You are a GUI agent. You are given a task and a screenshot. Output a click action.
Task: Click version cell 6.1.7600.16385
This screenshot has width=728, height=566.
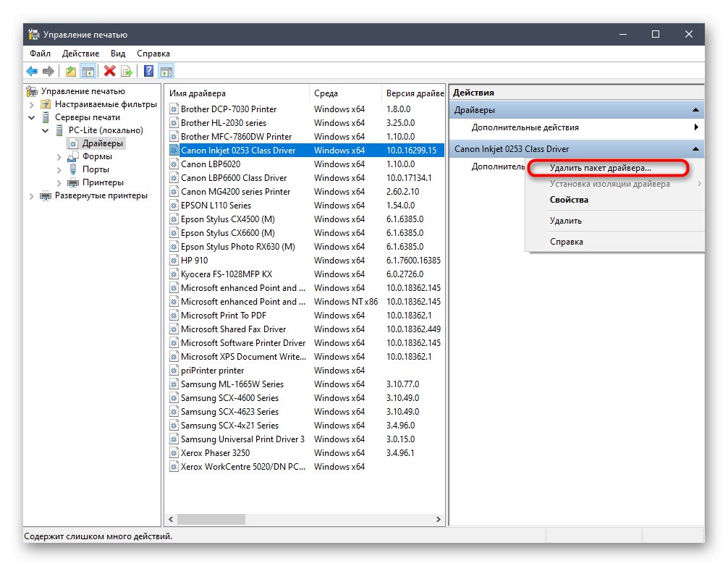point(413,261)
